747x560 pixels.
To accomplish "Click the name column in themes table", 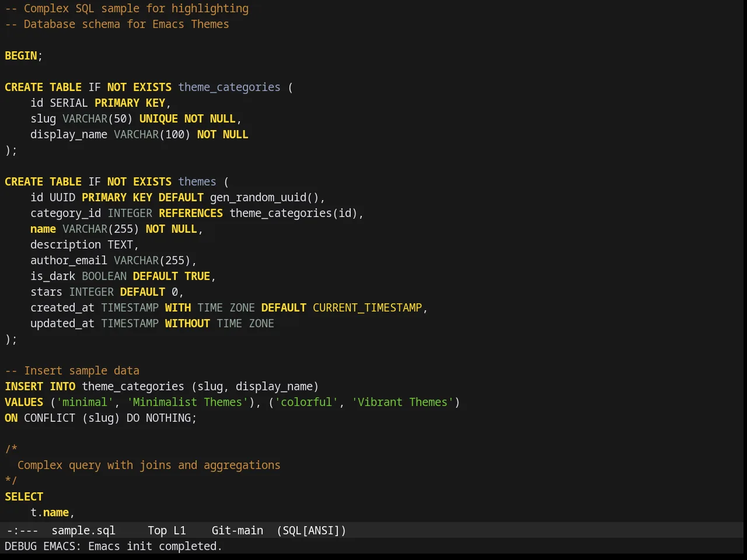I will [x=43, y=229].
